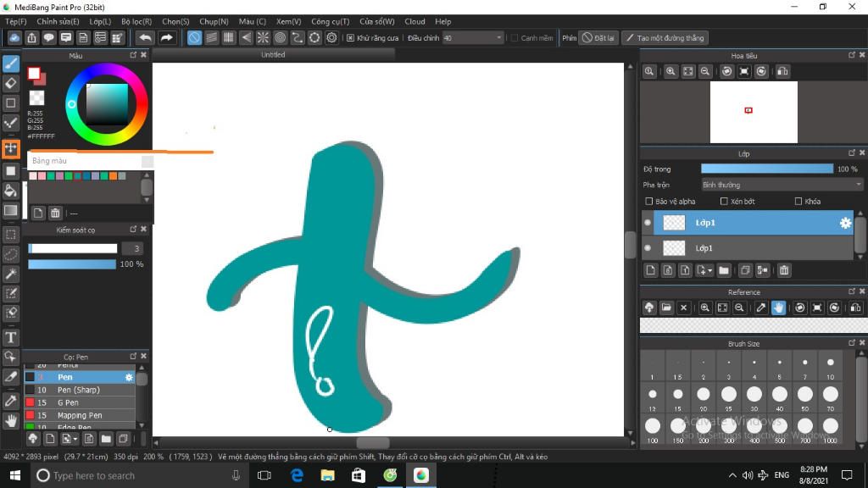
Task: Switch to the Untitled canvas tab
Action: pos(273,55)
